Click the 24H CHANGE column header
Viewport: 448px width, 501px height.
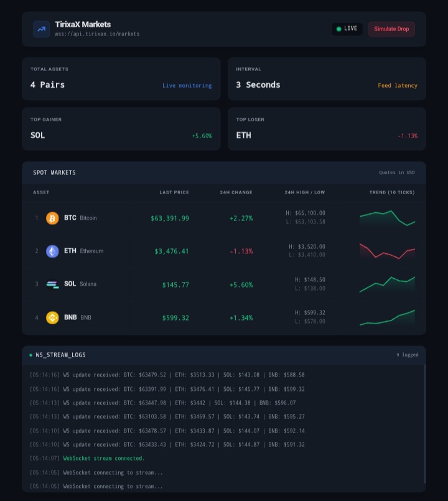click(x=236, y=192)
